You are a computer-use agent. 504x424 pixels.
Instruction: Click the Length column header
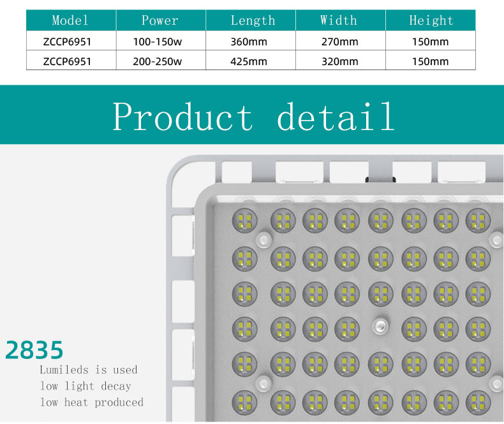(251, 20)
